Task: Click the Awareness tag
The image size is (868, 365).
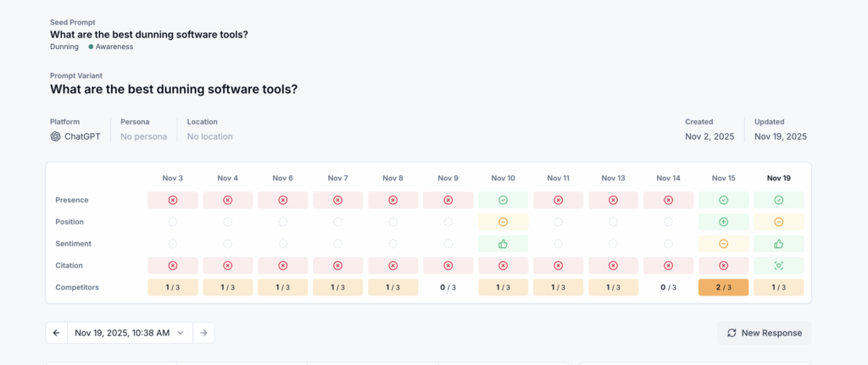Action: (x=114, y=47)
